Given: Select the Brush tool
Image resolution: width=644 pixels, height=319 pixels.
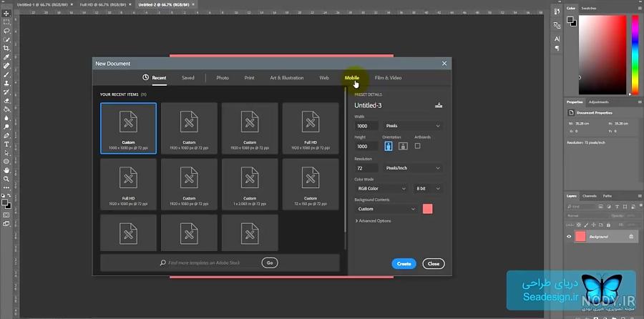Looking at the screenshot, I should point(6,74).
